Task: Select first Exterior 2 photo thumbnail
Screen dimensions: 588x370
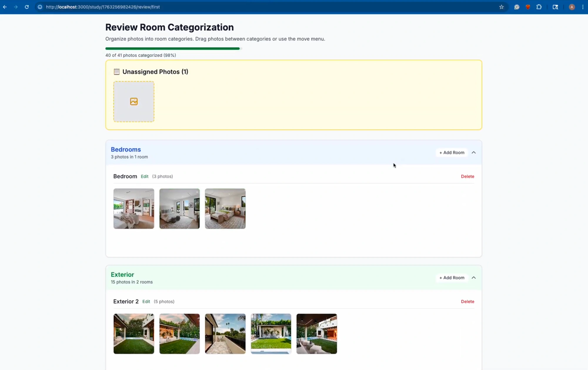Action: [134, 334]
